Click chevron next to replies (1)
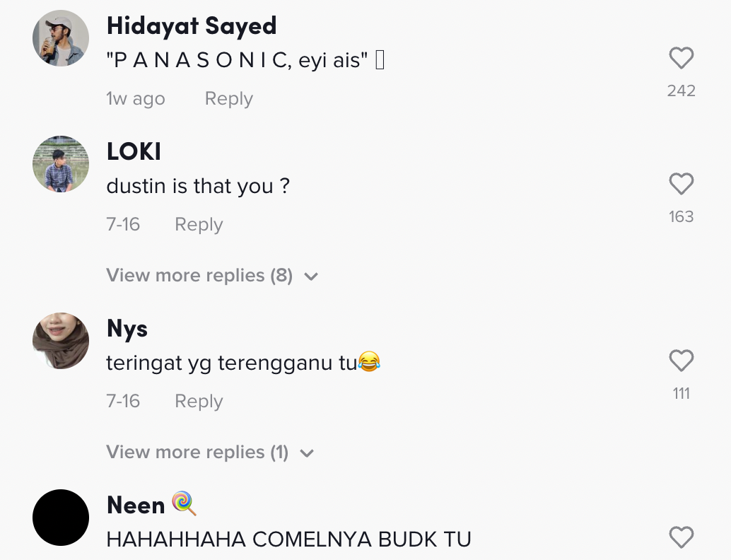Screen dimensions: 731x560 pos(307,453)
